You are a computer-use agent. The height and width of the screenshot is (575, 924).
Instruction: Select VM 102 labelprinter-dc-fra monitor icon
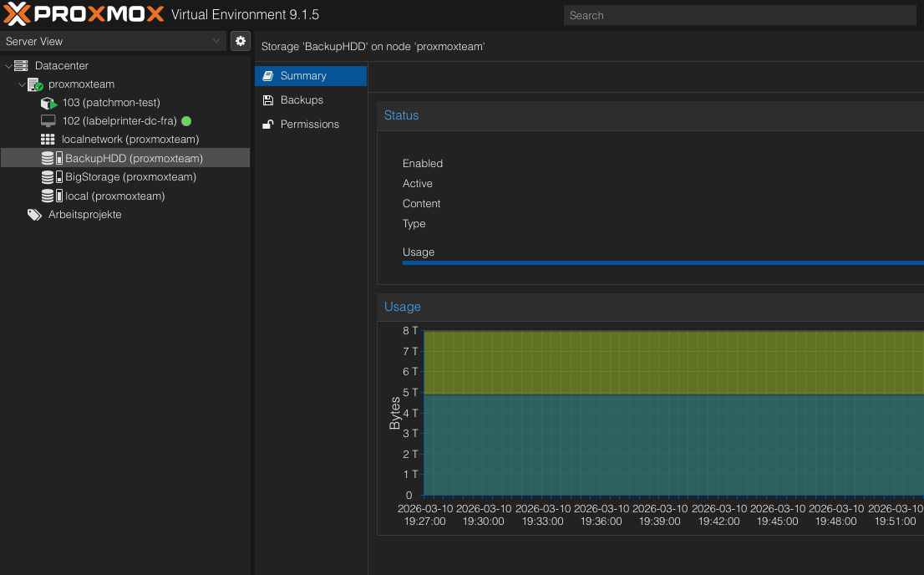click(x=48, y=121)
